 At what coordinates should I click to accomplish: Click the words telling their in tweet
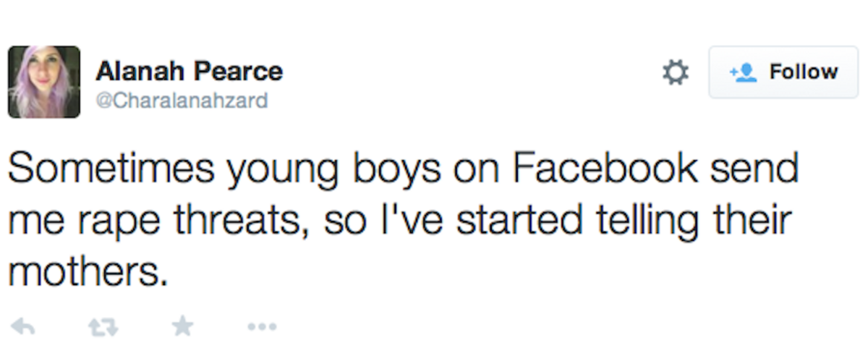[705, 220]
